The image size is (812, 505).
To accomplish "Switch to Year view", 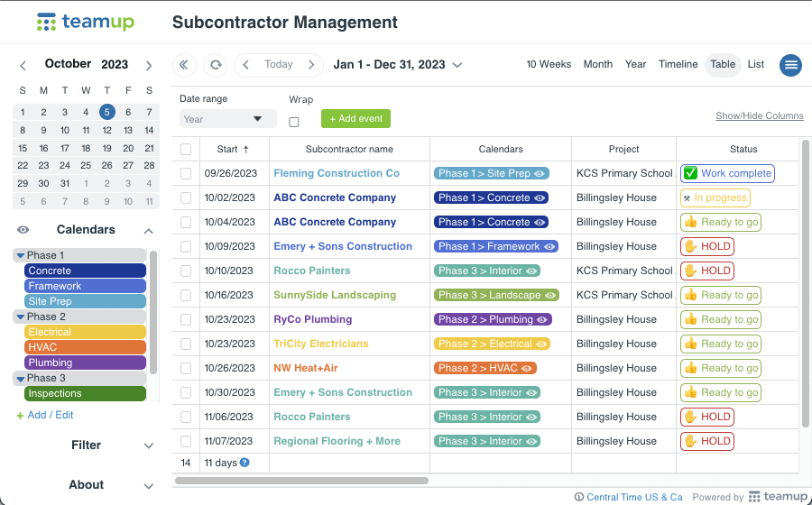I will point(635,64).
